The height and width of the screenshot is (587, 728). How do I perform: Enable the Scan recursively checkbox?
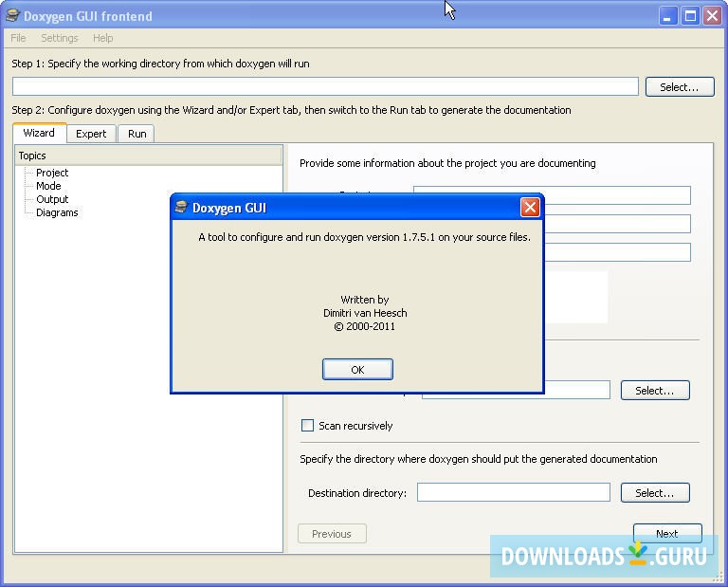pos(307,426)
